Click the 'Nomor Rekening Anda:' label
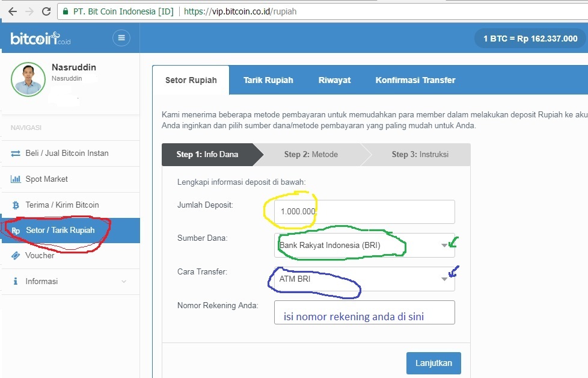 tap(218, 306)
